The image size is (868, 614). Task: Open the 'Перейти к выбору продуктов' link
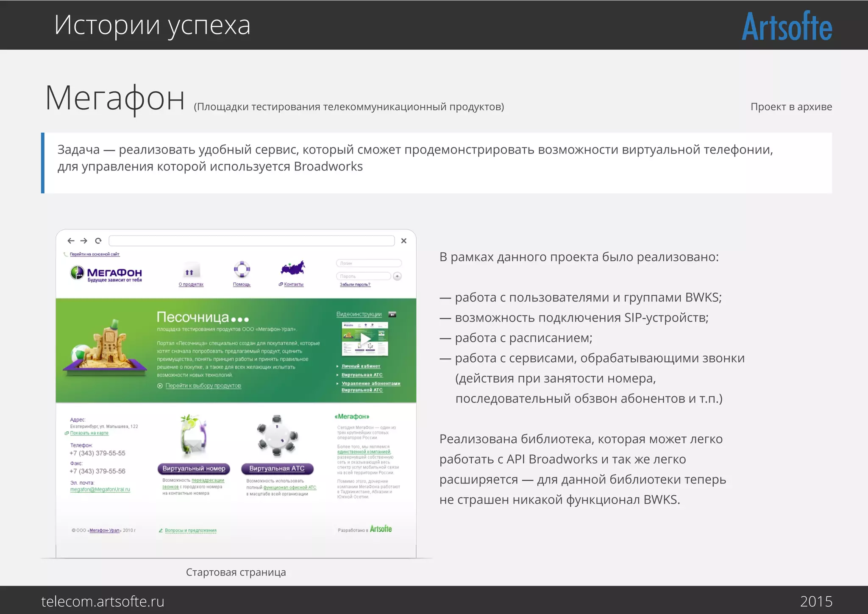pyautogui.click(x=203, y=386)
